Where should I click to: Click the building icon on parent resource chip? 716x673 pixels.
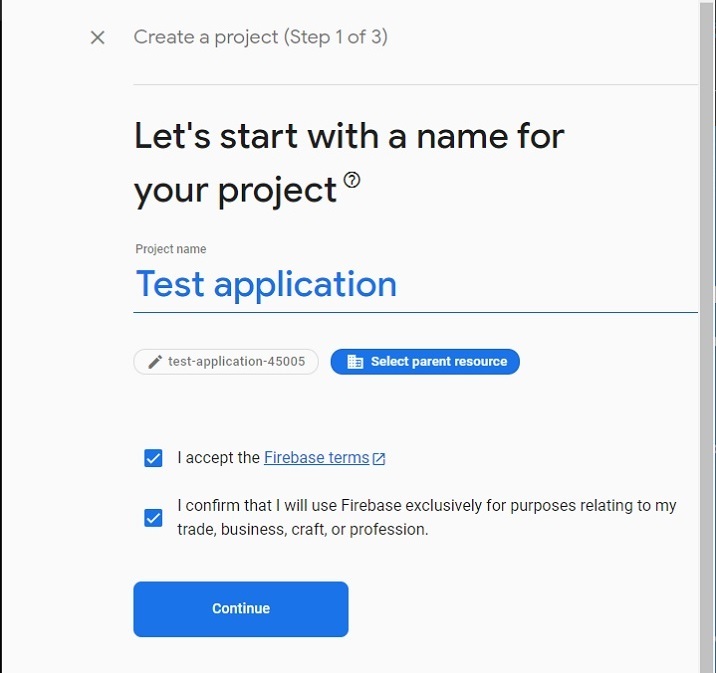(x=355, y=362)
